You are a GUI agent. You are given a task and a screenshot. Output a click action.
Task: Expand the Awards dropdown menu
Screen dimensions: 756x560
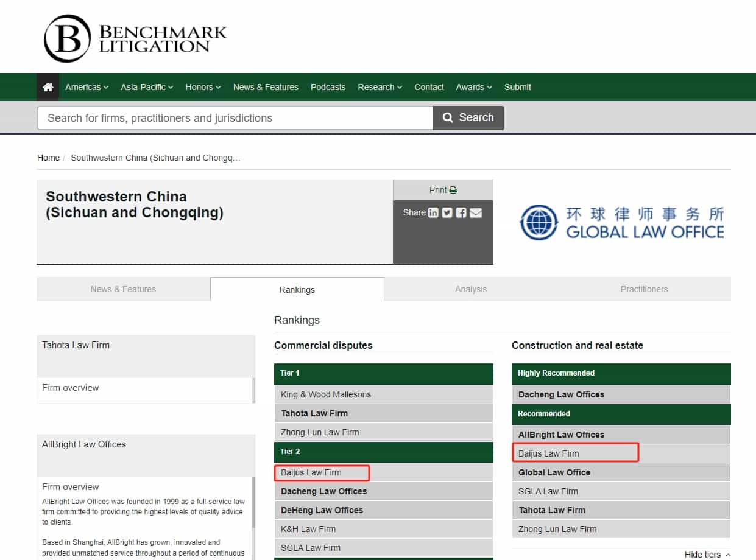tap(474, 87)
